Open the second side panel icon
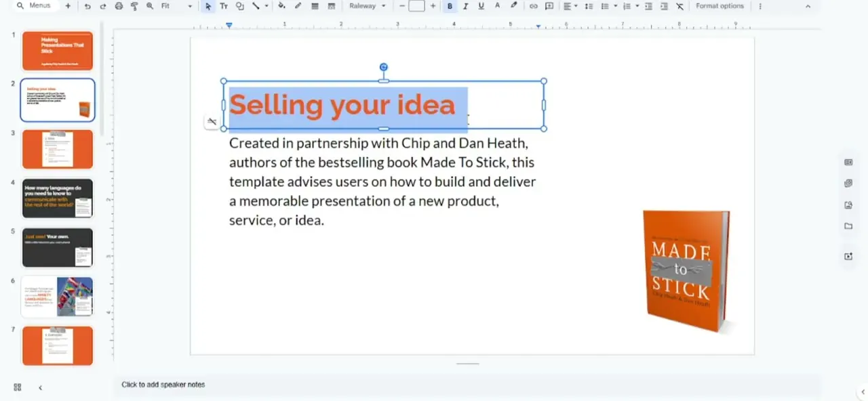 [x=848, y=184]
